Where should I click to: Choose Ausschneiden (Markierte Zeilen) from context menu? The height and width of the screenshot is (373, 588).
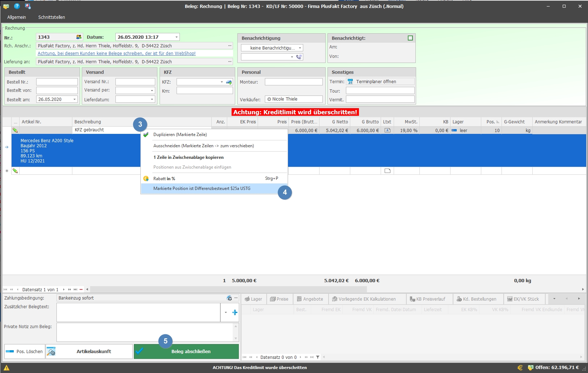[214, 146]
